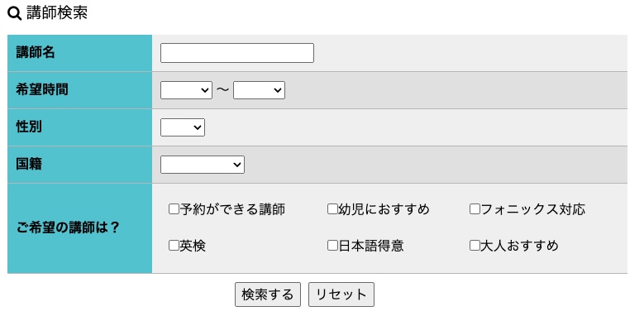Click the リセット button
Screen dimensions: 644x316
(x=341, y=294)
